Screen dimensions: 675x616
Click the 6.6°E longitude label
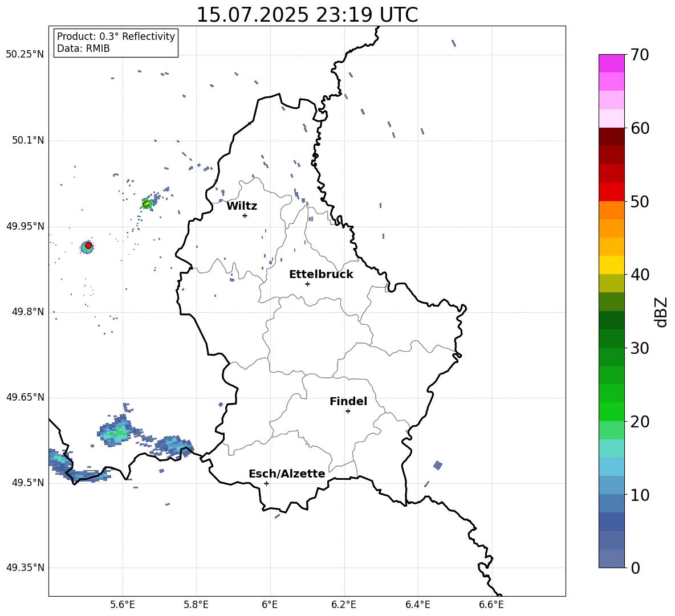pyautogui.click(x=491, y=605)
